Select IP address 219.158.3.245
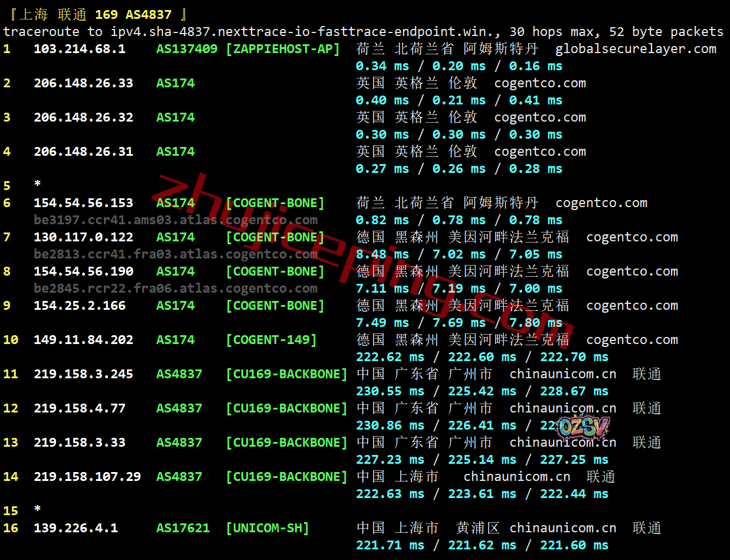This screenshot has height=560, width=730. pos(83,374)
